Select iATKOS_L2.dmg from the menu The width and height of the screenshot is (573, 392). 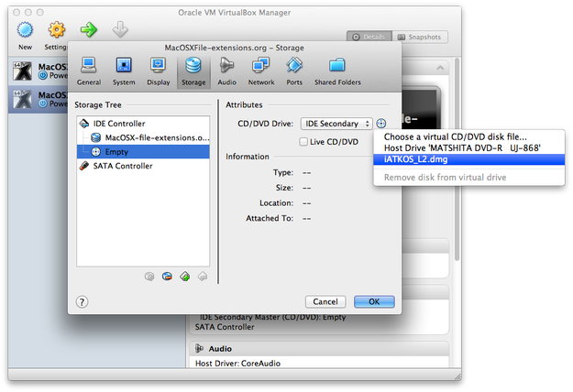[x=469, y=159]
